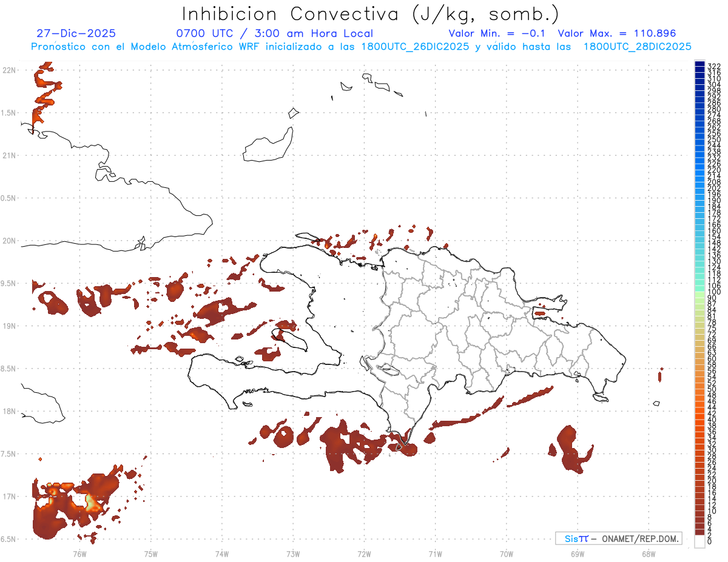Click the Sisπ - ONAMET/REP.DOM. credit box

pyautogui.click(x=618, y=538)
